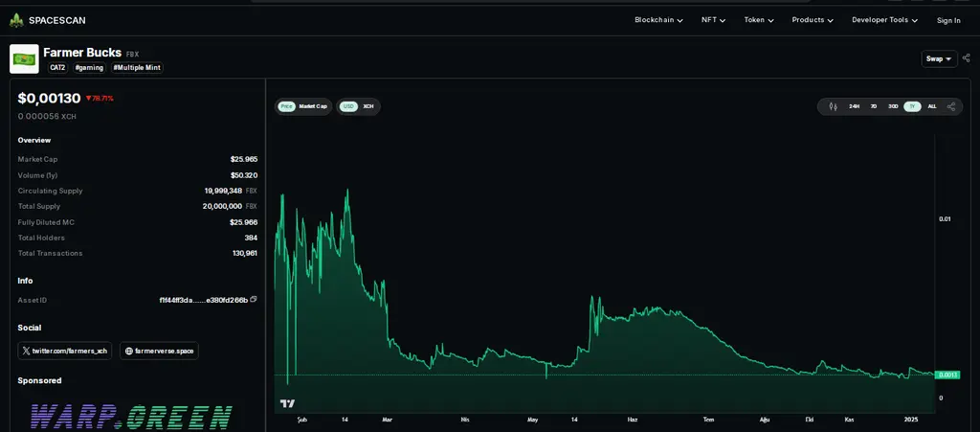Click the #gaming tag

pyautogui.click(x=89, y=67)
